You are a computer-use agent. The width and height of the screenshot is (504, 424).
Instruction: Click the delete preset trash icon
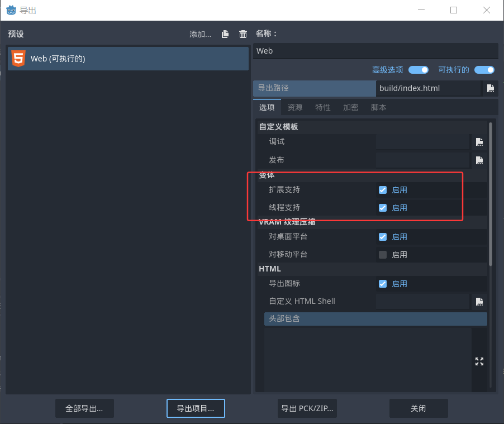[243, 34]
